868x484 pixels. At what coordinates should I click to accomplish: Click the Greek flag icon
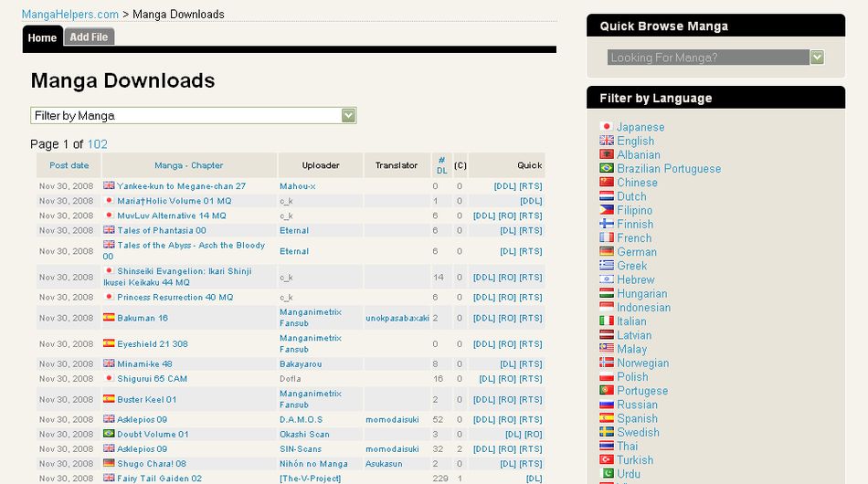(x=606, y=266)
